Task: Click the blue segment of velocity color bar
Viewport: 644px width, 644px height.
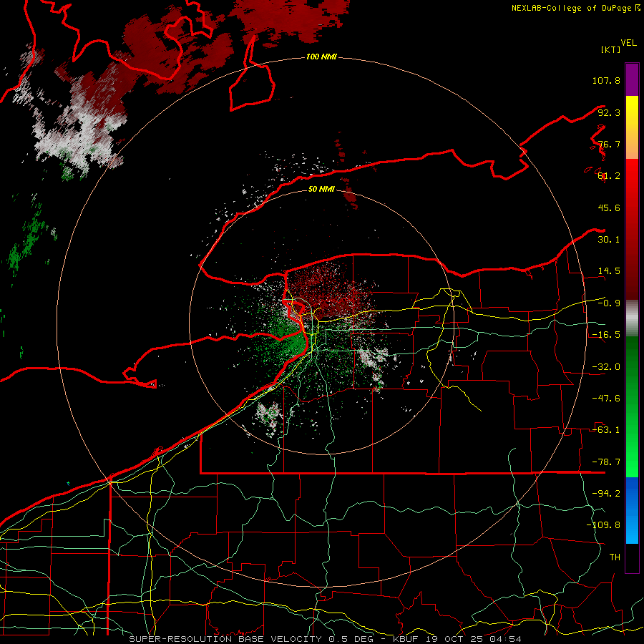Action: click(632, 510)
